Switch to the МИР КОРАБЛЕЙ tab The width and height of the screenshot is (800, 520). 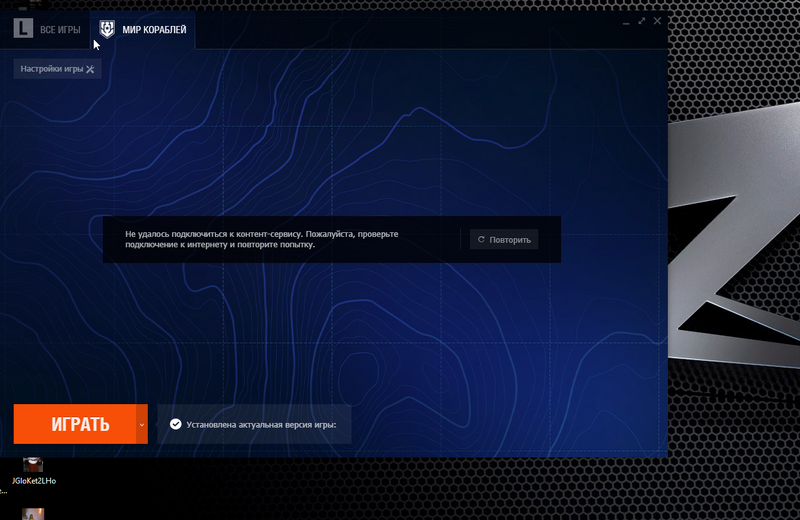[142, 30]
